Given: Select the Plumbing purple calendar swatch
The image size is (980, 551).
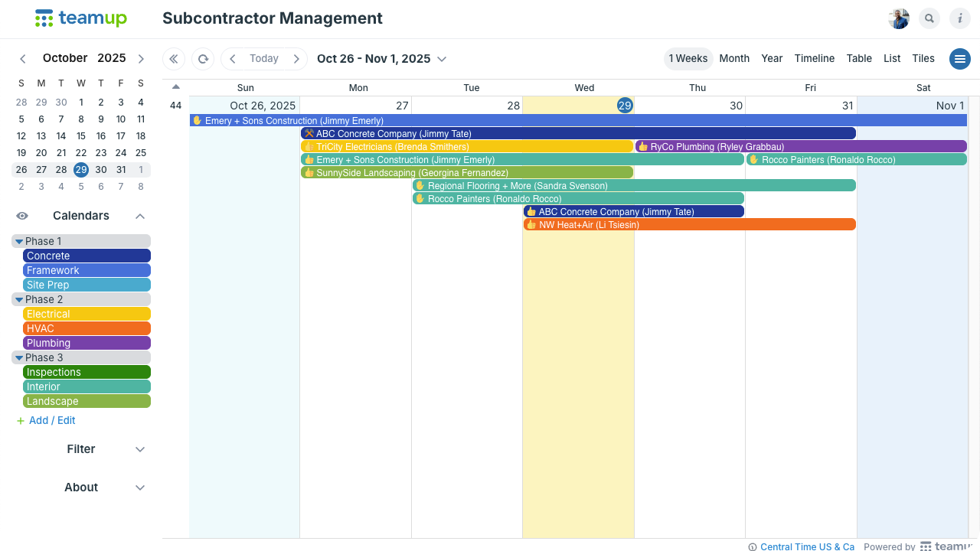Looking at the screenshot, I should [x=87, y=343].
